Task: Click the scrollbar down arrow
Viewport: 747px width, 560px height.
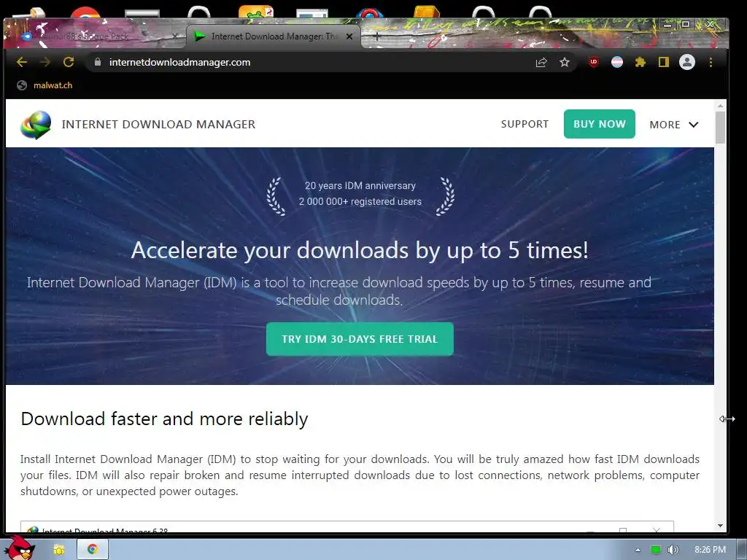Action: (720, 525)
